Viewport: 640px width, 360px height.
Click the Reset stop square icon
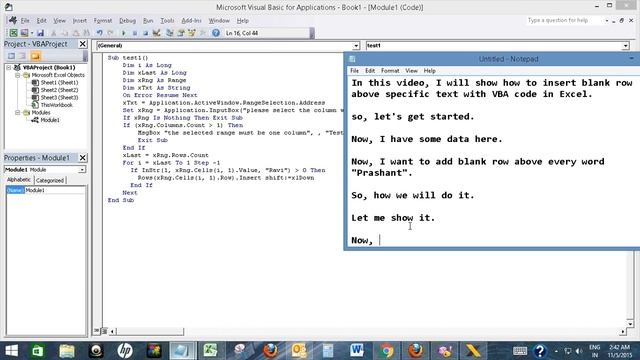coord(145,33)
